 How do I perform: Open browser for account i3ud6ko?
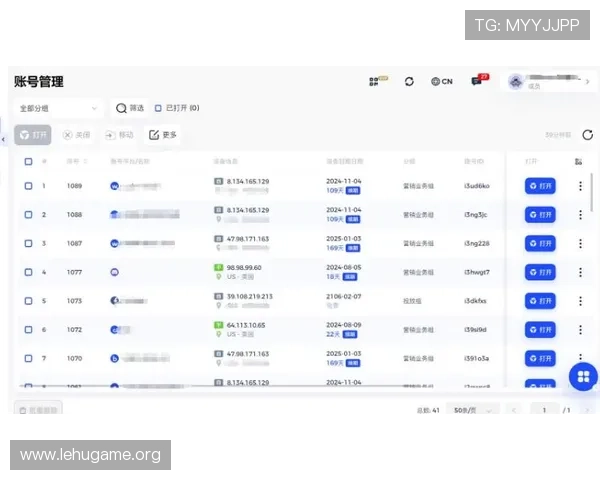pyautogui.click(x=540, y=186)
